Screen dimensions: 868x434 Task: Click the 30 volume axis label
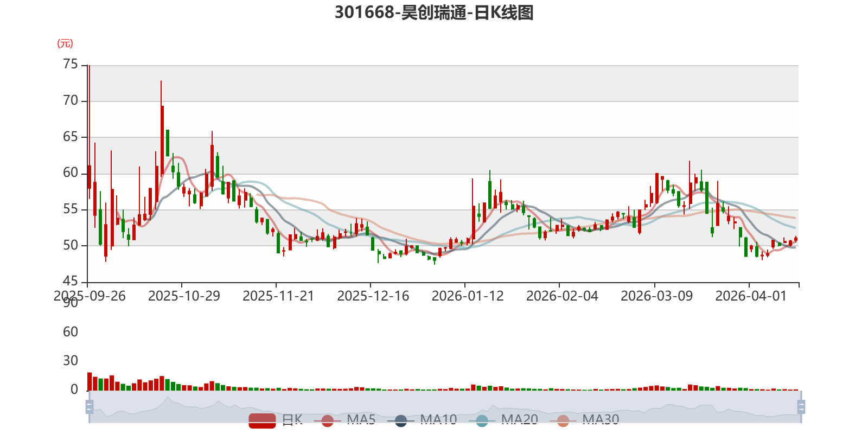click(71, 361)
